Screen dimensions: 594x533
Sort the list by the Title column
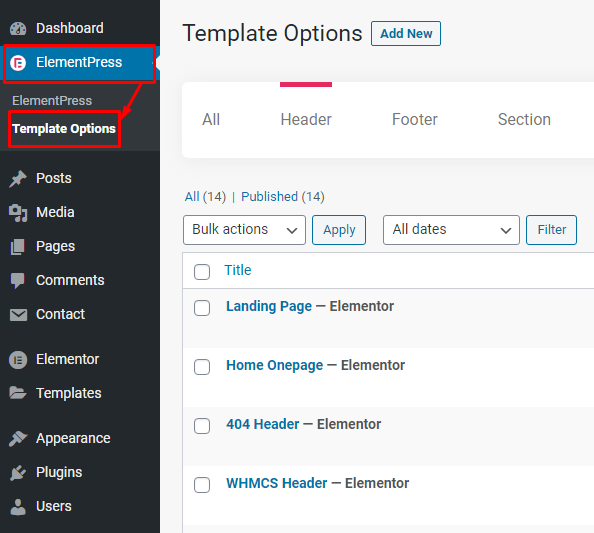coord(238,270)
